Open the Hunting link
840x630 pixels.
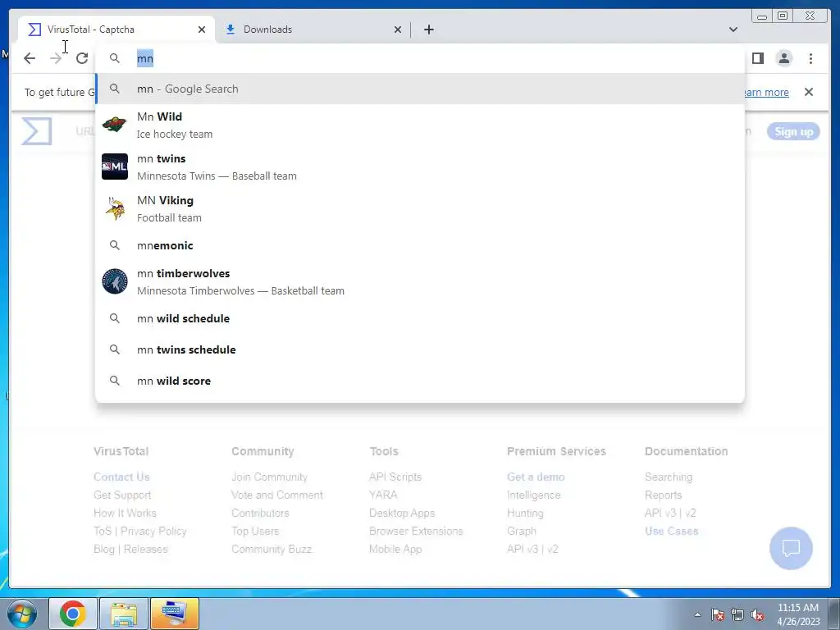point(525,514)
